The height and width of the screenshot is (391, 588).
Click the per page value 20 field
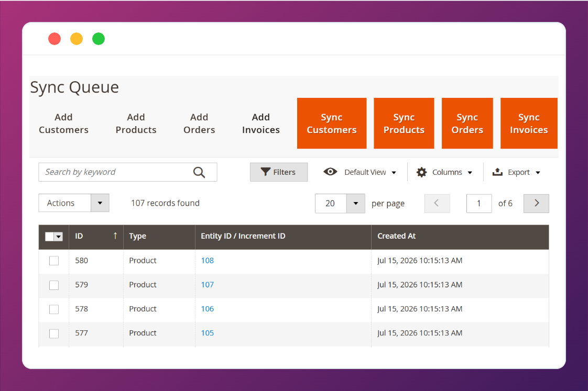coord(331,204)
